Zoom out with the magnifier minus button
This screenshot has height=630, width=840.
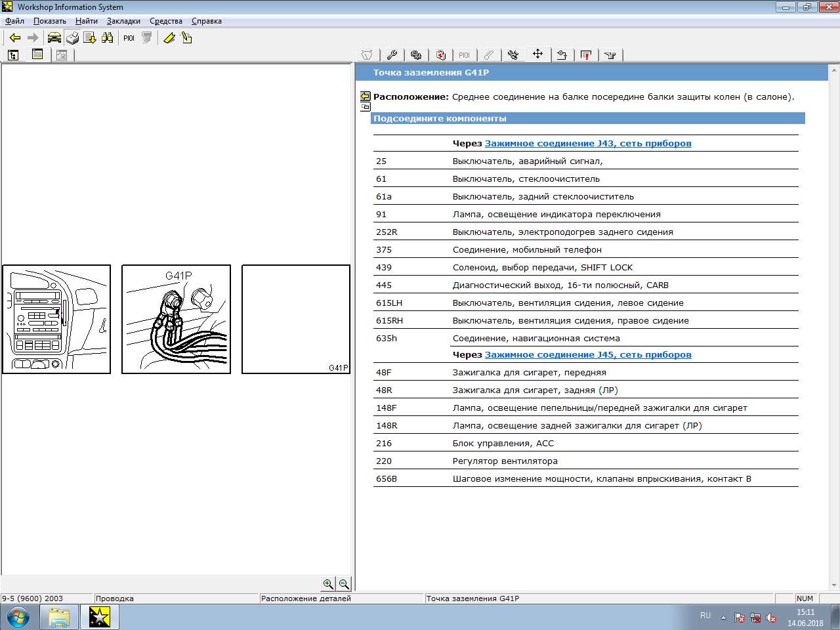[x=344, y=583]
